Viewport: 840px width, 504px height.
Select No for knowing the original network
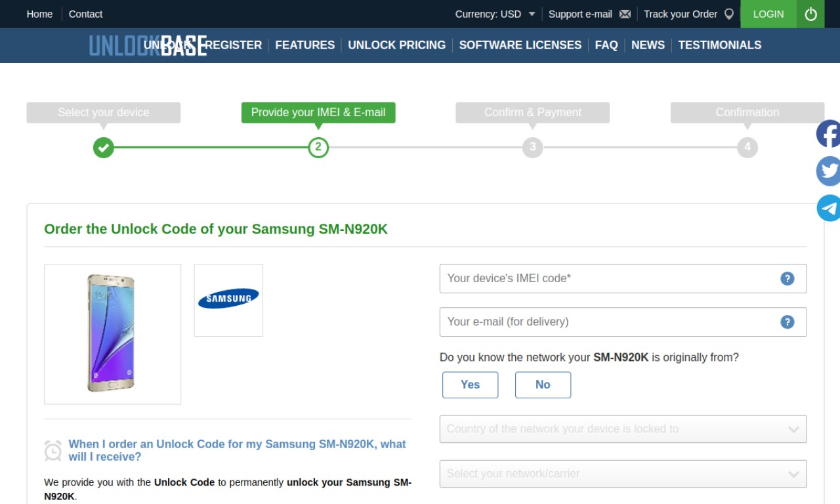coord(543,385)
